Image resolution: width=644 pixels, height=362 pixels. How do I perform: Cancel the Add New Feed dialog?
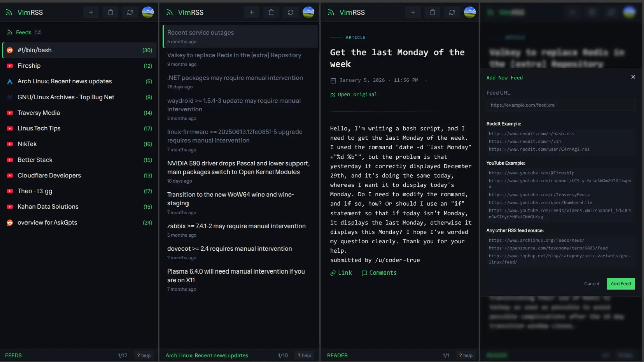point(591,284)
